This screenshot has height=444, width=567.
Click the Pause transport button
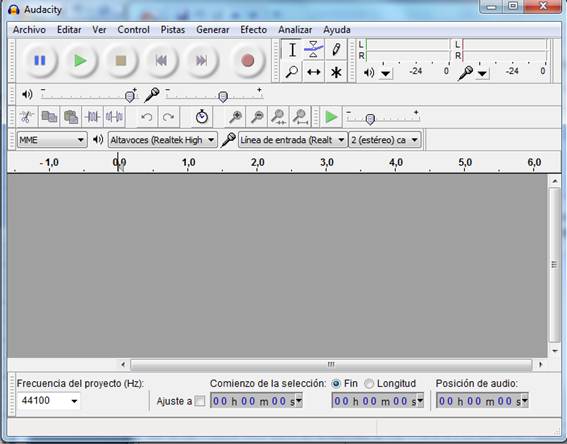(x=40, y=61)
